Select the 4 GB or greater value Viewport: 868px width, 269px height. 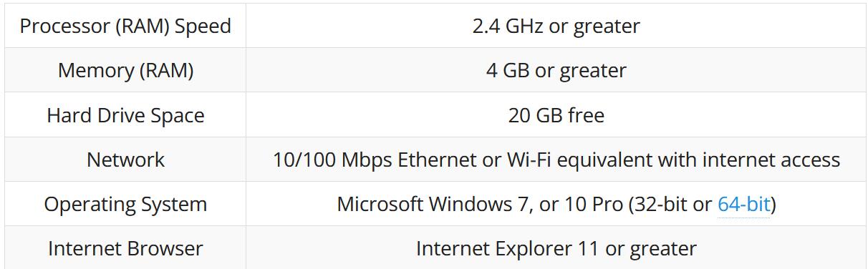pos(556,70)
